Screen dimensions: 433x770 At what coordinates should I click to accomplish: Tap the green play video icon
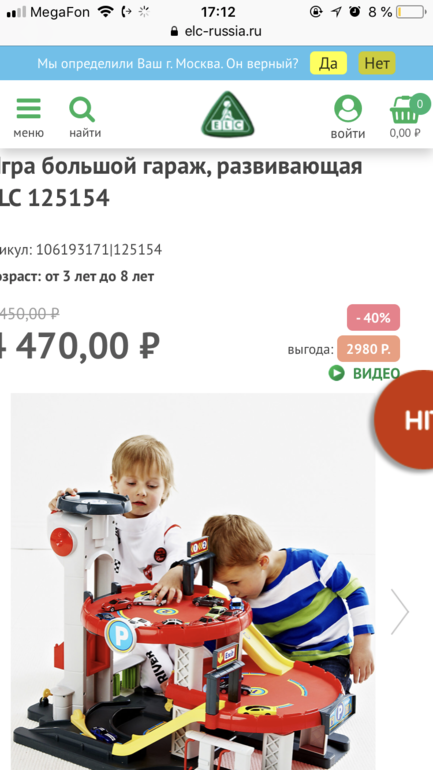pyautogui.click(x=337, y=374)
